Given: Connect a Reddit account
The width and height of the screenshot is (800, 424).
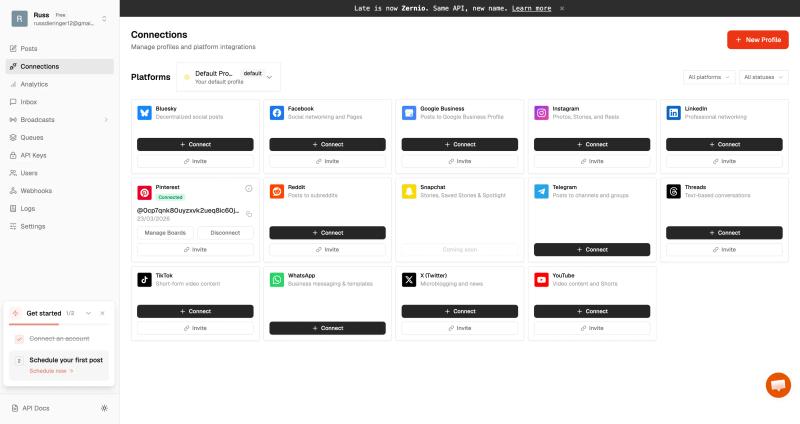Looking at the screenshot, I should coord(328,233).
